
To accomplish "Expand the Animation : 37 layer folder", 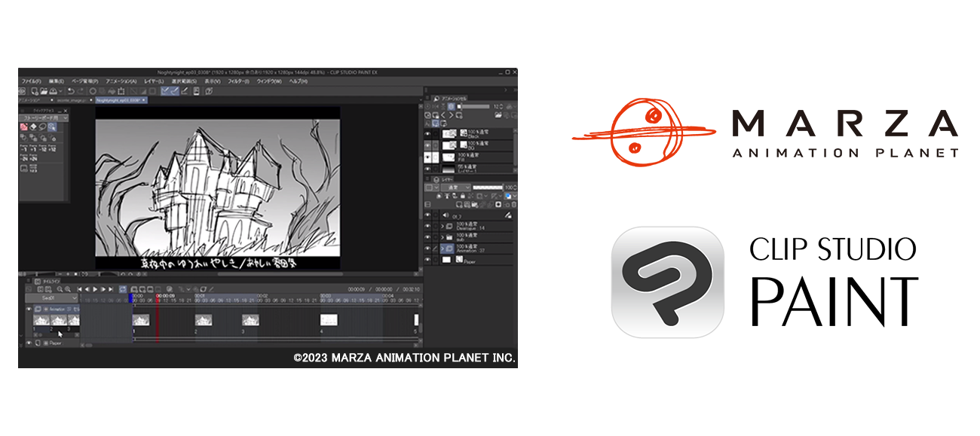I will (x=443, y=248).
